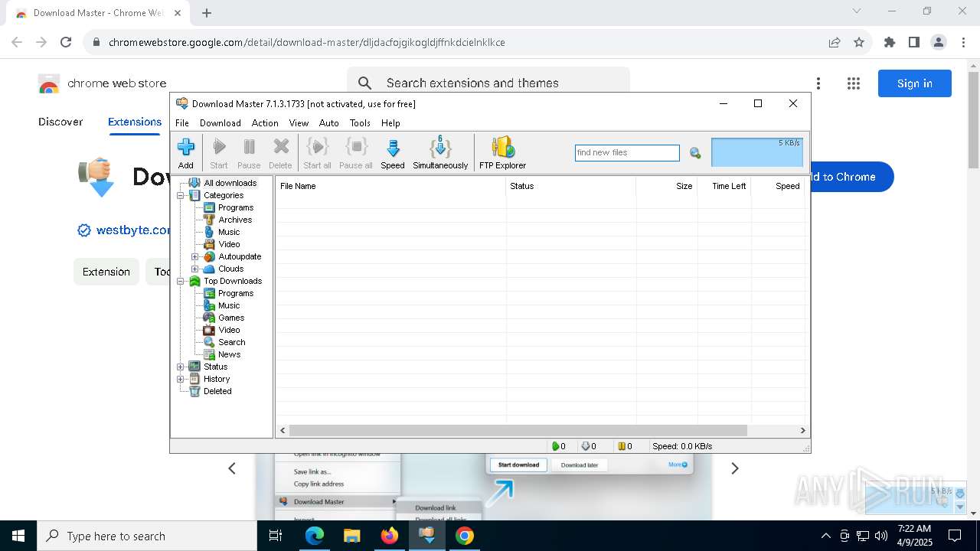Select Top Downloads node

click(x=233, y=281)
